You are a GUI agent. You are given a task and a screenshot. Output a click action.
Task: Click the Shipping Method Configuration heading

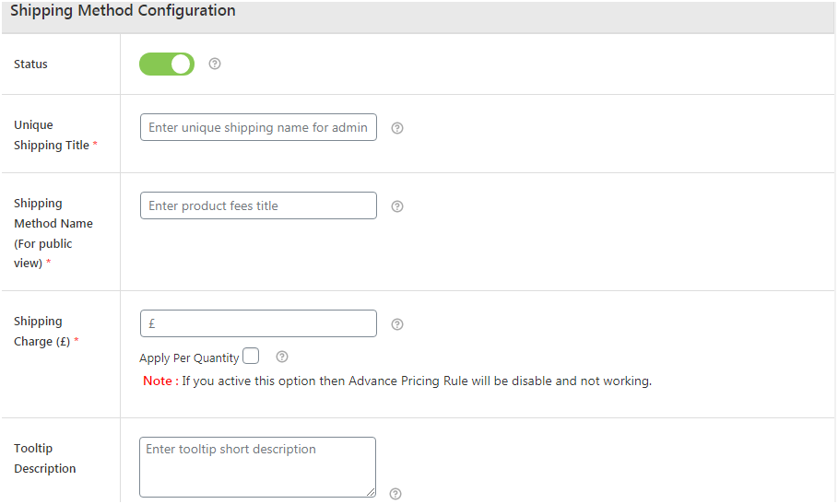123,11
